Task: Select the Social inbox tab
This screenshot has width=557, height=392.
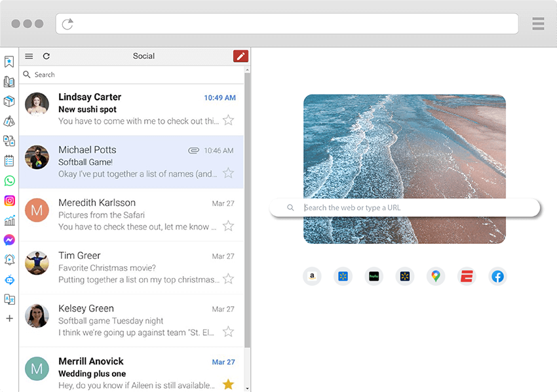Action: 144,56
